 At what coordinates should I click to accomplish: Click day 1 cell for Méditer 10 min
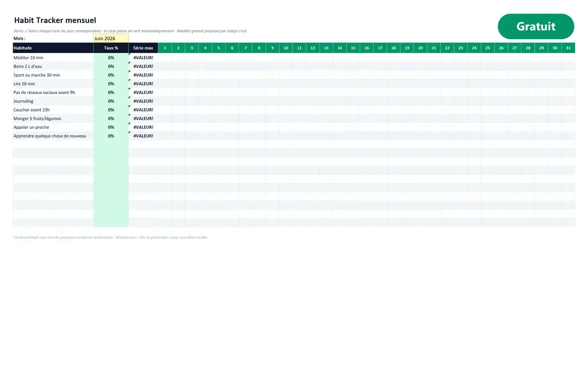165,58
